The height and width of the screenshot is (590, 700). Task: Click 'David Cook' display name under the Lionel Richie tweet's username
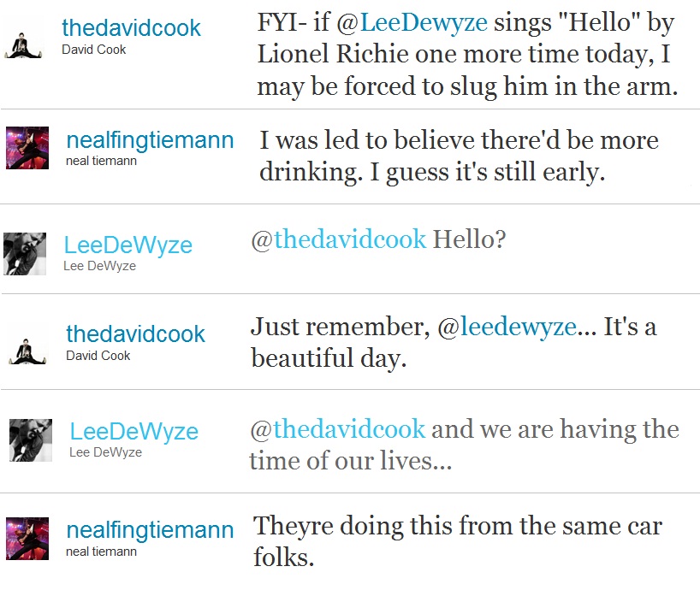(93, 50)
